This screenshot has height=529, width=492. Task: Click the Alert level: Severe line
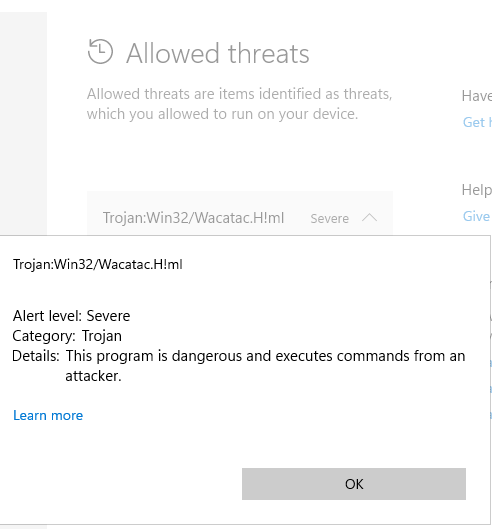[x=71, y=316]
